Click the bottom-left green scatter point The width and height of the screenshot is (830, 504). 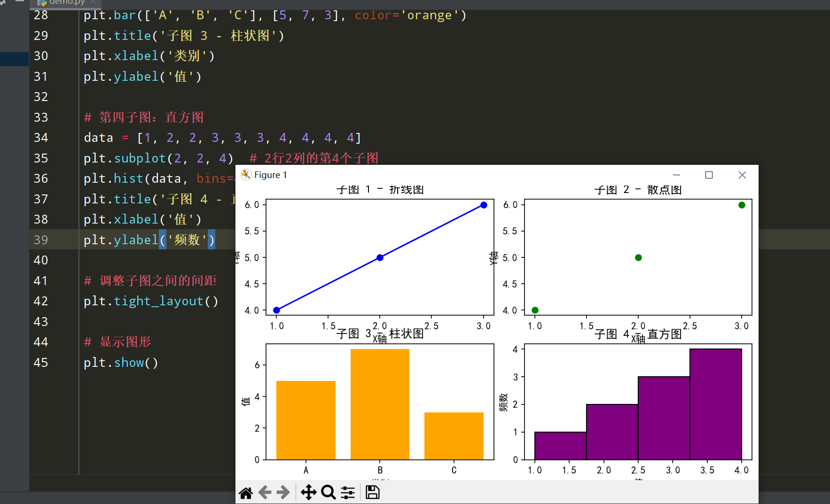coord(535,310)
